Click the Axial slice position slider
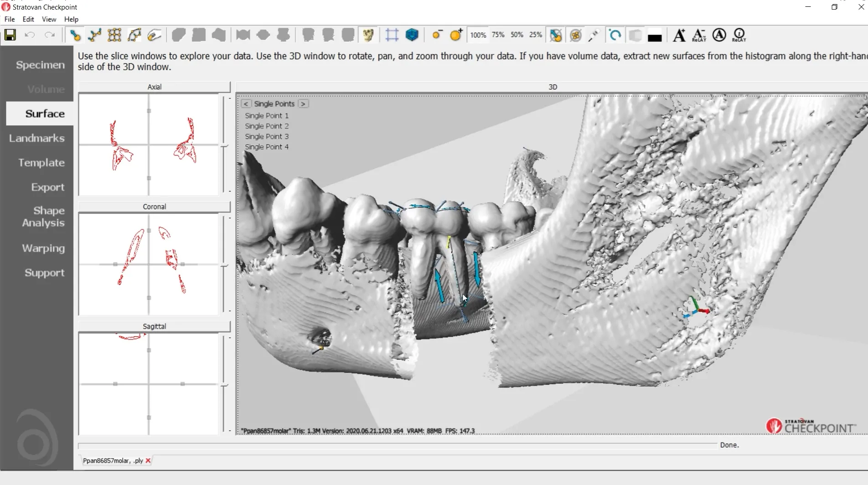Screen dimensions: 868x485 224,146
